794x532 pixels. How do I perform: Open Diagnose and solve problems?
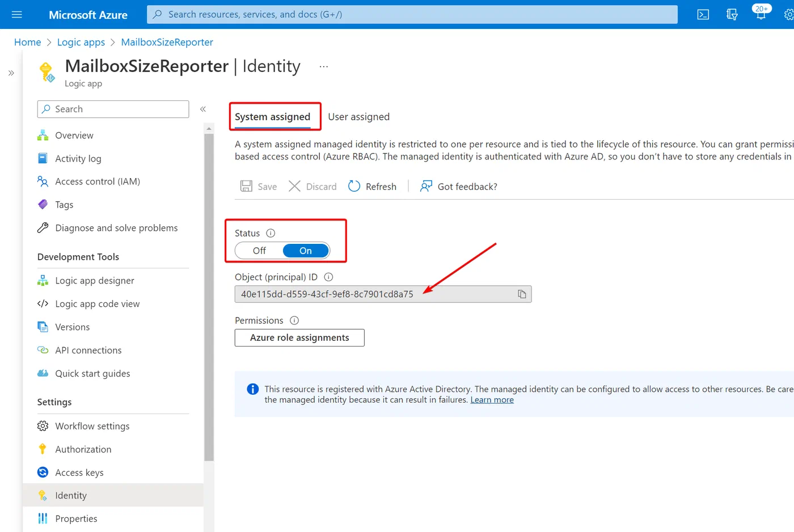pos(113,228)
